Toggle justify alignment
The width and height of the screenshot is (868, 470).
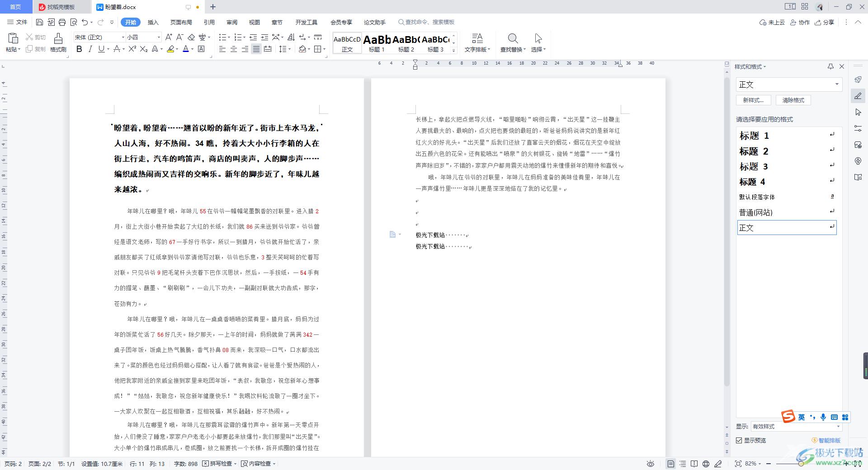(x=256, y=49)
